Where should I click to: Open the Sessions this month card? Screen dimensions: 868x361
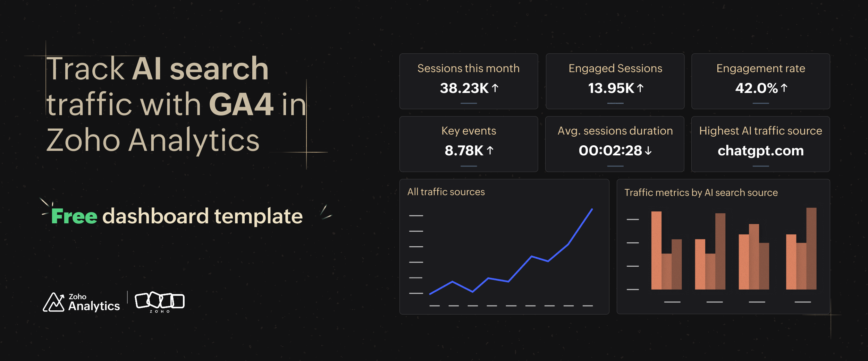click(x=469, y=81)
